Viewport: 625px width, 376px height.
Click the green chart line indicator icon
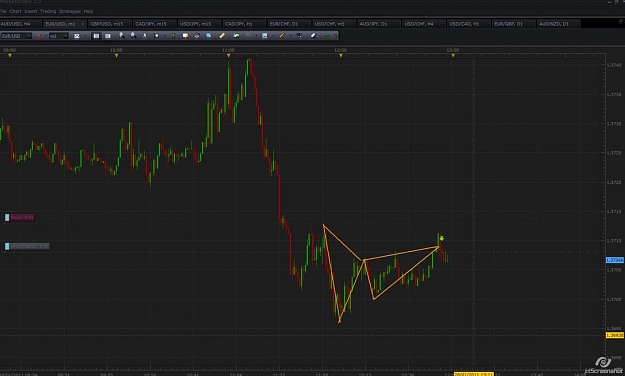pyautogui.click(x=236, y=36)
